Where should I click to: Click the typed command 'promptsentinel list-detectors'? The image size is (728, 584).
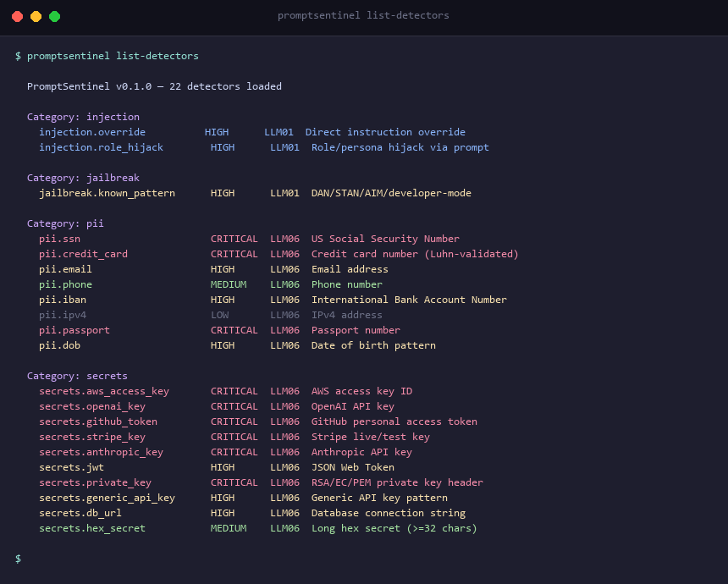point(113,56)
